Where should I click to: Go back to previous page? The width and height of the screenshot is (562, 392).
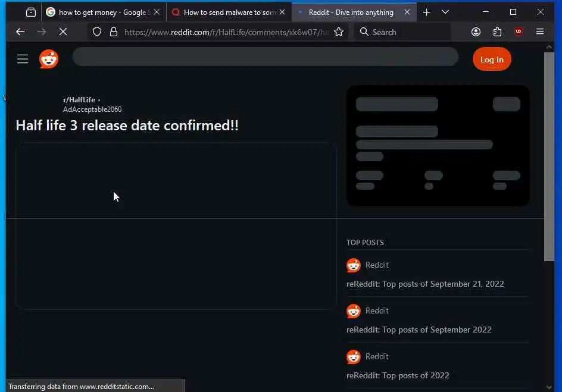(x=20, y=32)
